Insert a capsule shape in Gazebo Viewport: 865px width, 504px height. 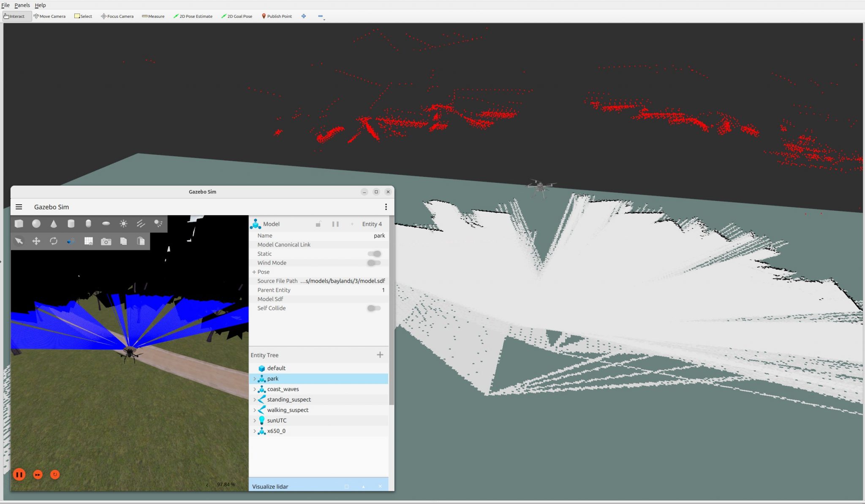[x=88, y=224]
